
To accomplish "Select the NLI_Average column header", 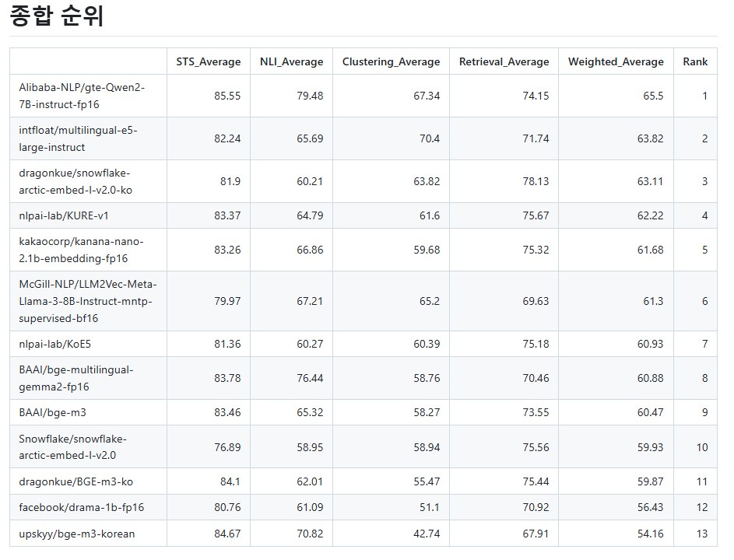I will coord(292,61).
